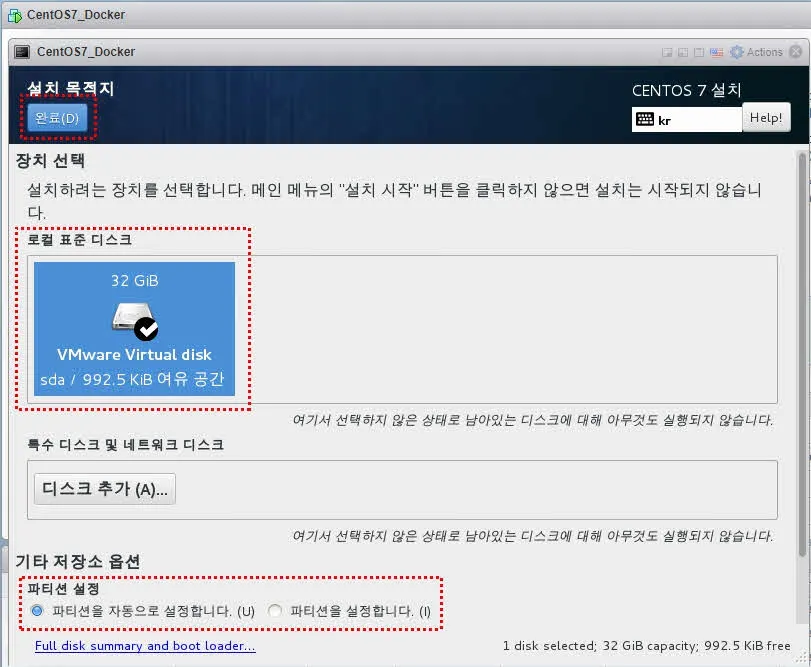
Task: Select manual partition setup radio button (I)
Action: [x=275, y=610]
